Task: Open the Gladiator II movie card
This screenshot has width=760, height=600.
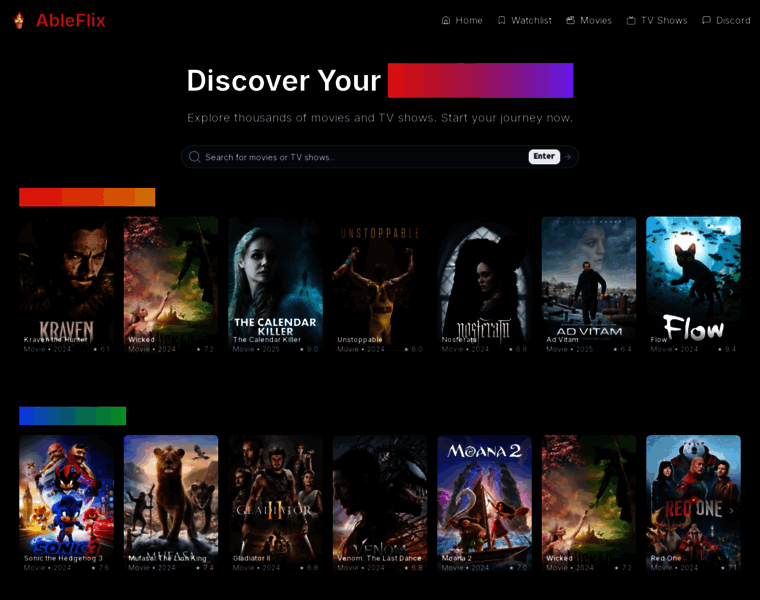Action: tap(275, 505)
